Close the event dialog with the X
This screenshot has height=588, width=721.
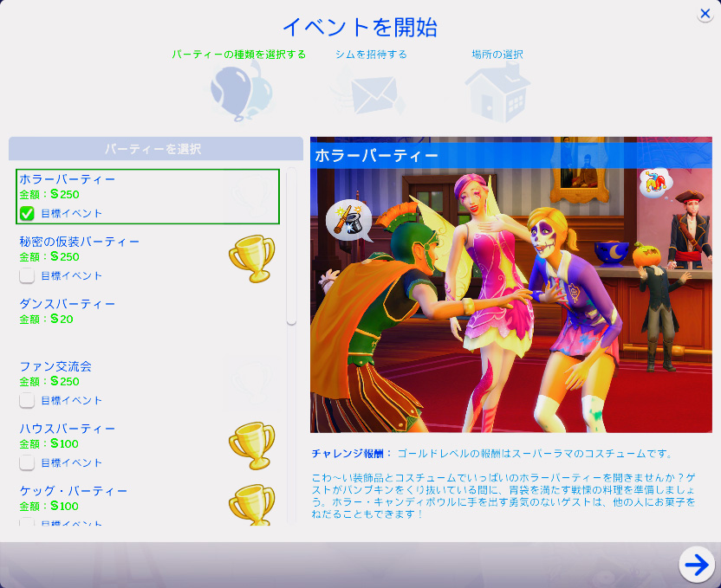pos(705,13)
